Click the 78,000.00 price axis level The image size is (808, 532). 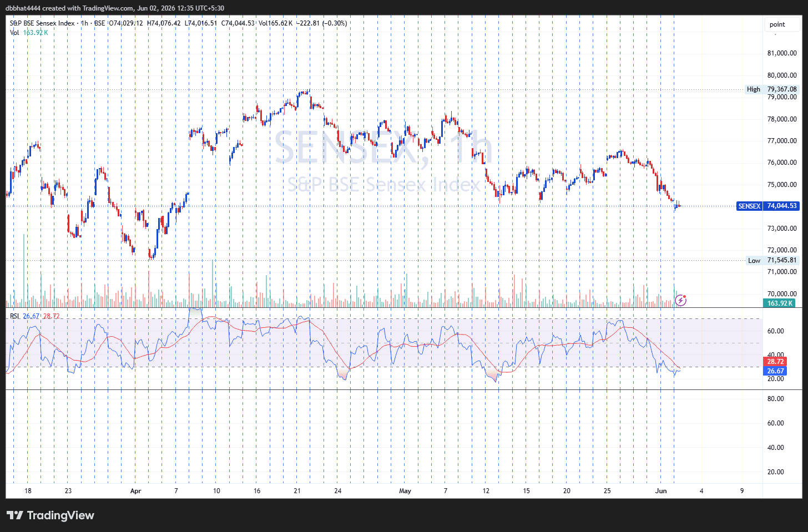782,119
